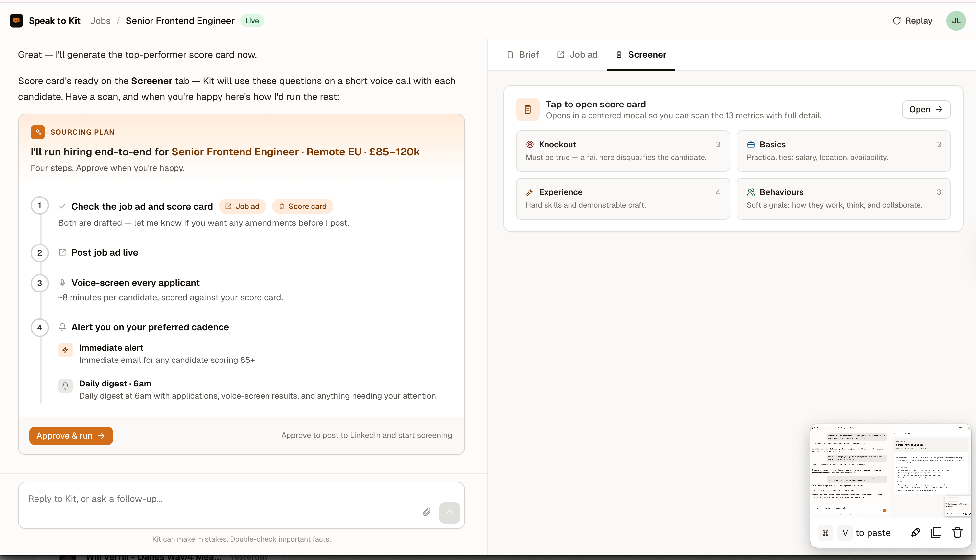Click the Live status badge
Screen dimensions: 976x560
(x=252, y=21)
